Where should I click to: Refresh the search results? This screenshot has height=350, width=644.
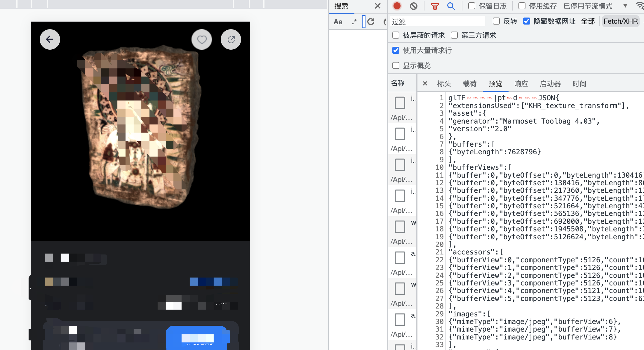371,22
